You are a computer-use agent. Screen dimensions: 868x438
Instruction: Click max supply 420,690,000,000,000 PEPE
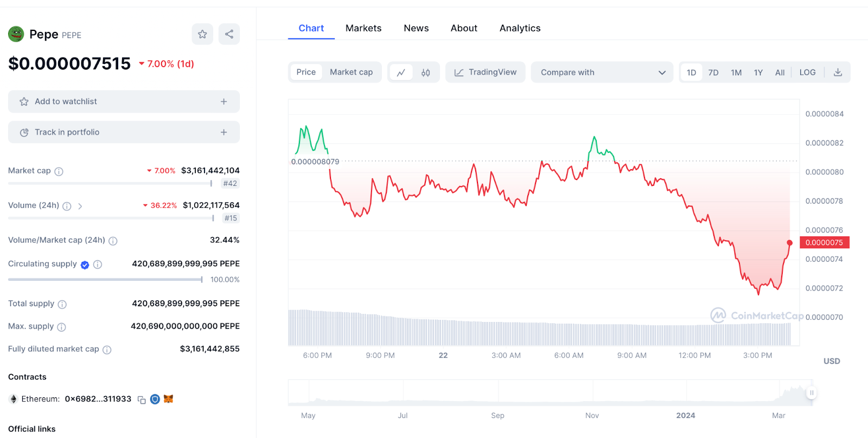(x=185, y=326)
